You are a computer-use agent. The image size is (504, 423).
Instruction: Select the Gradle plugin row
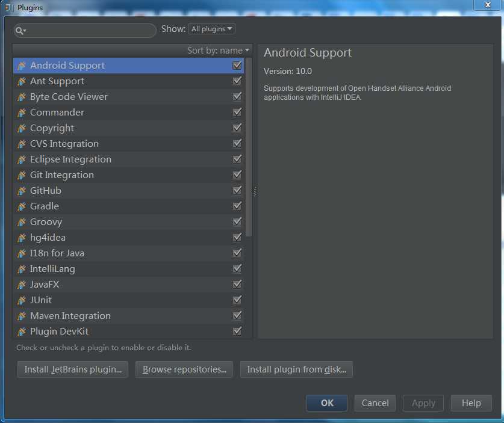click(x=129, y=206)
